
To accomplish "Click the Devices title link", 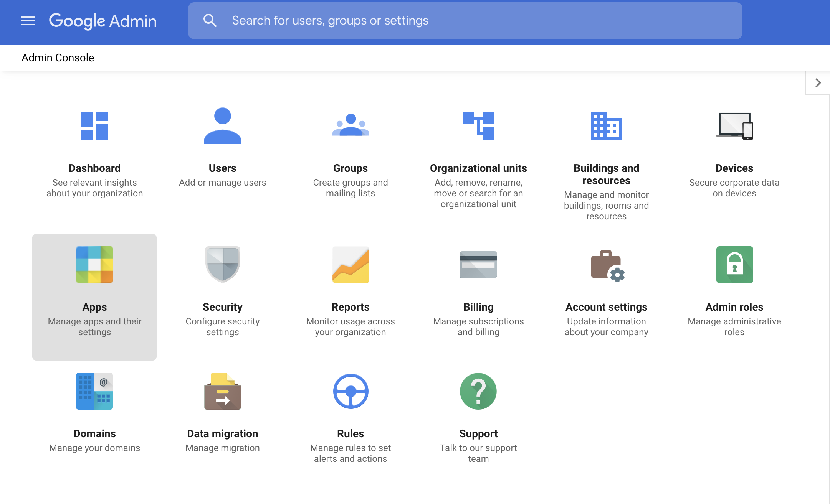I will point(734,168).
